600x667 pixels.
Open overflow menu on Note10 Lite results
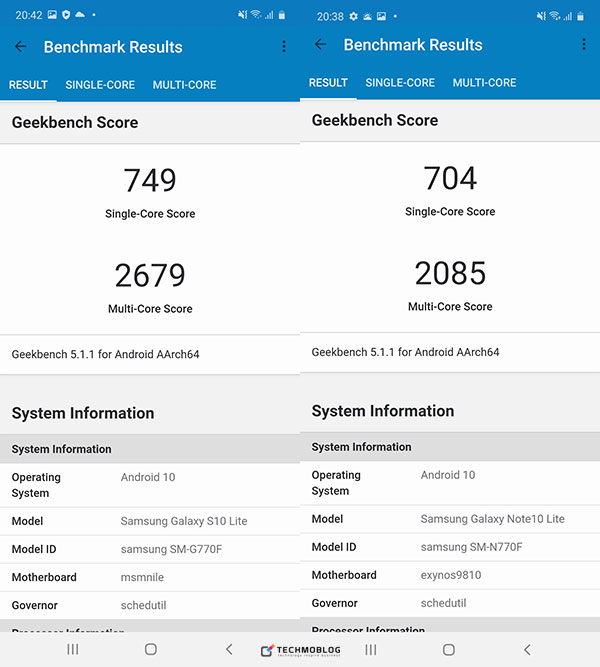coord(584,44)
